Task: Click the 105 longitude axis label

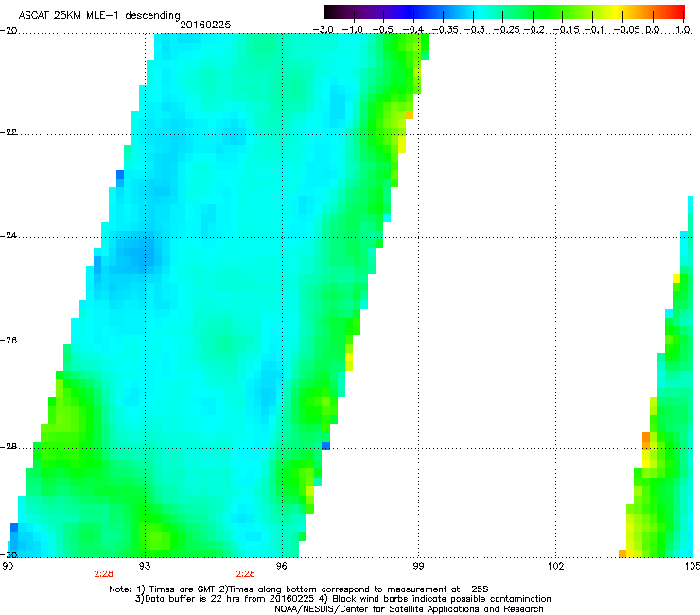Action: coord(692,566)
